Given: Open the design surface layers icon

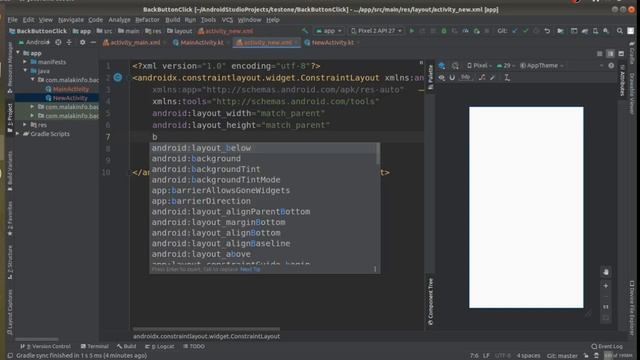Looking at the screenshot, I should pyautogui.click(x=442, y=66).
